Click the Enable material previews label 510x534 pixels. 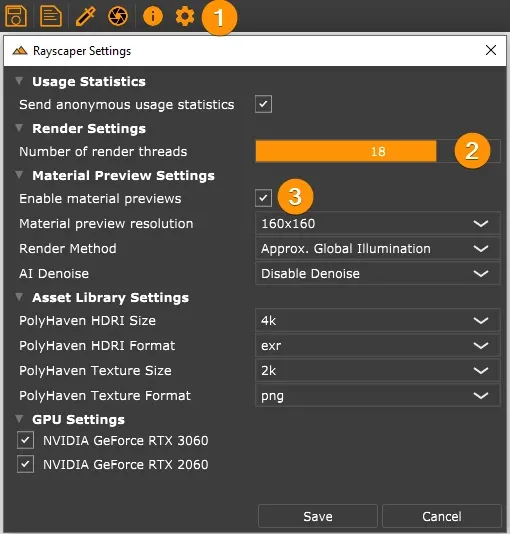click(x=100, y=198)
